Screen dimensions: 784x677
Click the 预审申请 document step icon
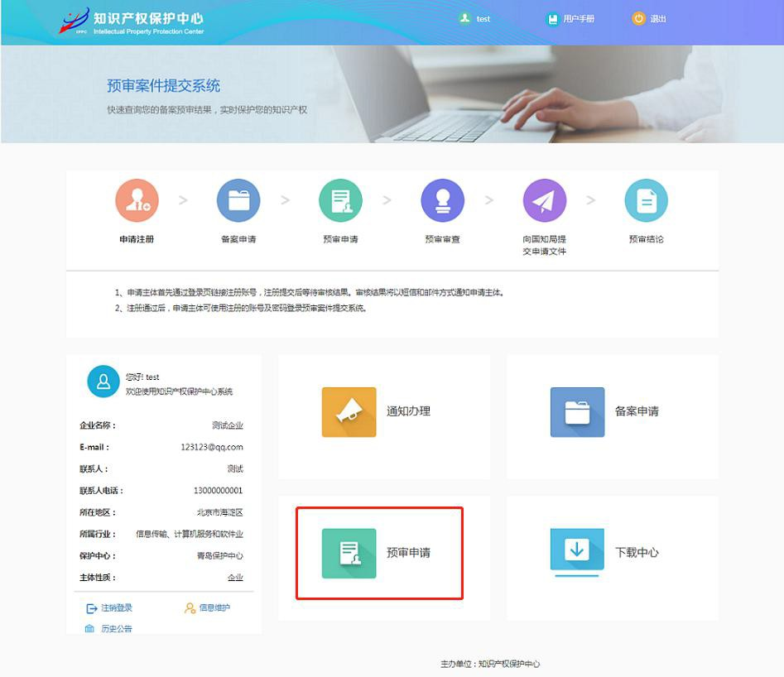click(340, 199)
